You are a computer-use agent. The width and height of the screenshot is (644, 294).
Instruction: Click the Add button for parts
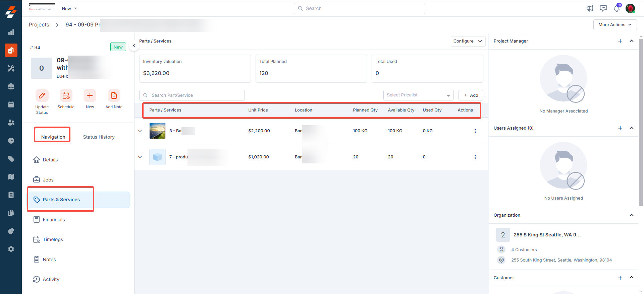tap(471, 95)
